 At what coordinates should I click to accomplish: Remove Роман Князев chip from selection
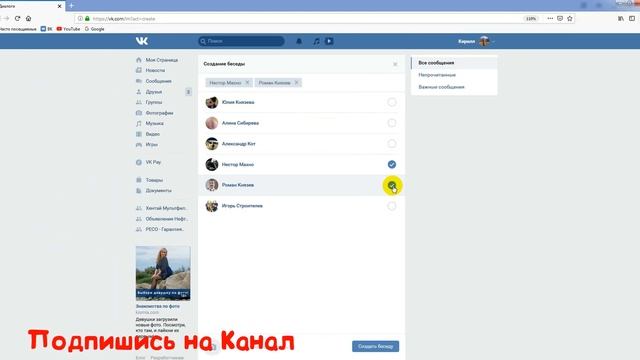[x=297, y=82]
